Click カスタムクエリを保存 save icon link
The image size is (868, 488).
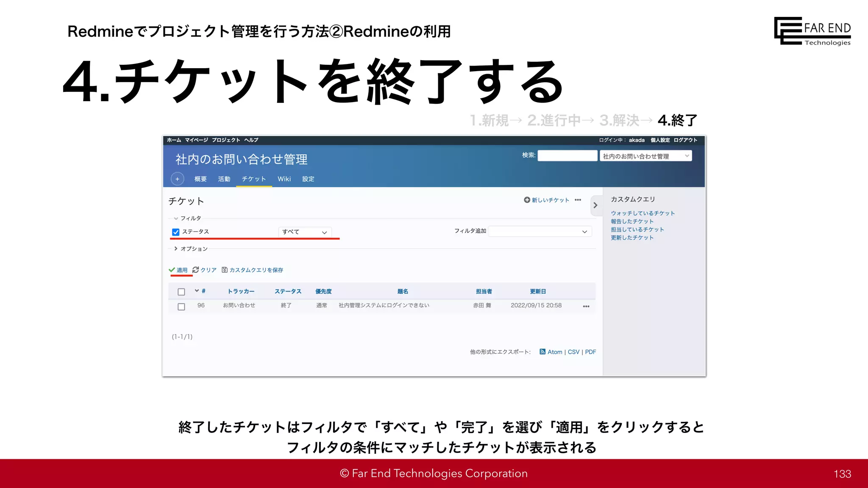(x=253, y=270)
